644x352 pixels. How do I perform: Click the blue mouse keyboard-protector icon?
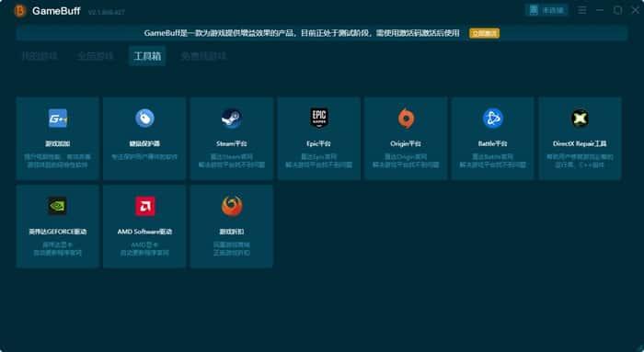tap(144, 119)
